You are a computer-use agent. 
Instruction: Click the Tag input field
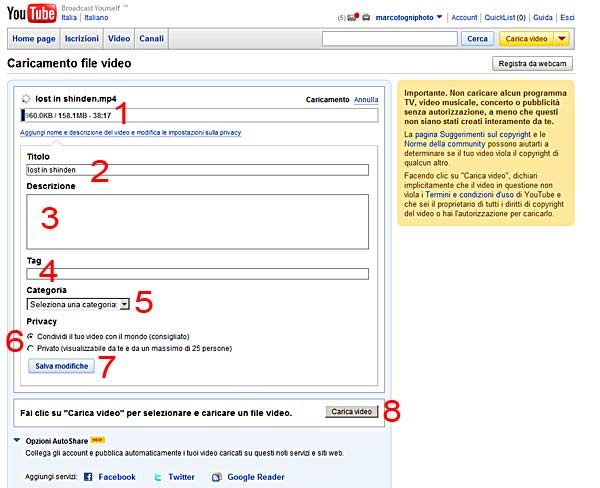pos(197,274)
